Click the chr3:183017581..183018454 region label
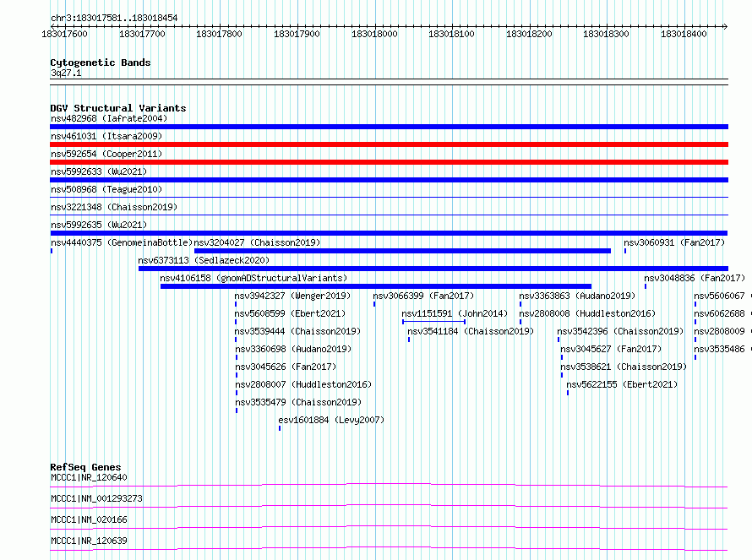Image resolution: width=752 pixels, height=560 pixels. pyautogui.click(x=114, y=18)
